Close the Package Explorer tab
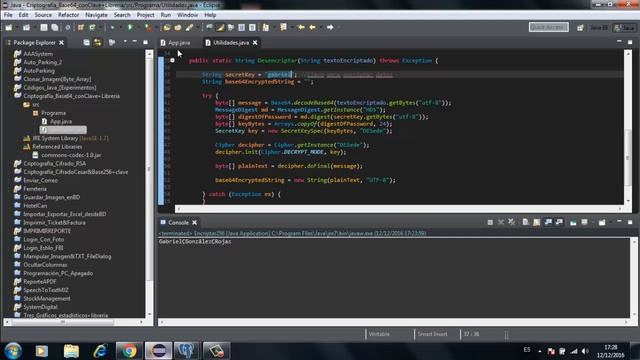This screenshot has width=640, height=360. coord(62,42)
